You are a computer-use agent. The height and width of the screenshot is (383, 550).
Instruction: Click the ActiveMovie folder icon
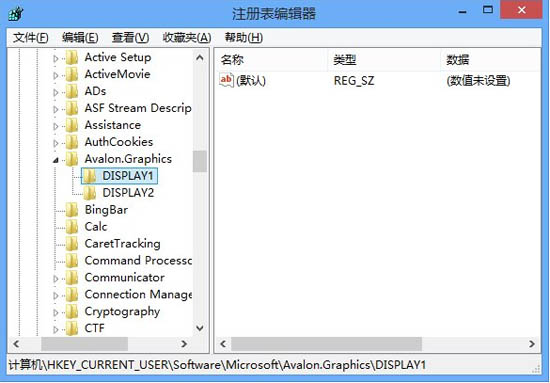point(72,74)
